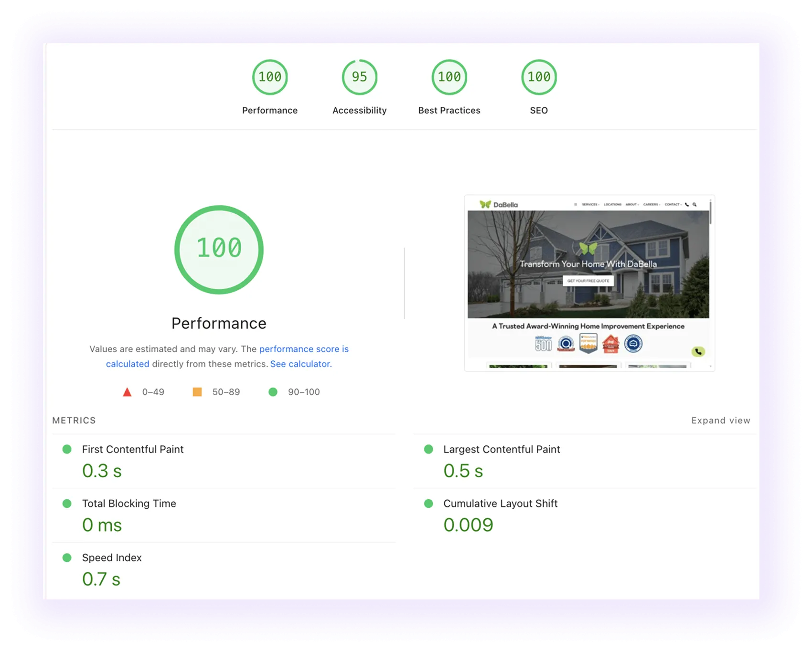The height and width of the screenshot is (652, 812).
Task: Click the See calculator link
Action: click(x=300, y=364)
